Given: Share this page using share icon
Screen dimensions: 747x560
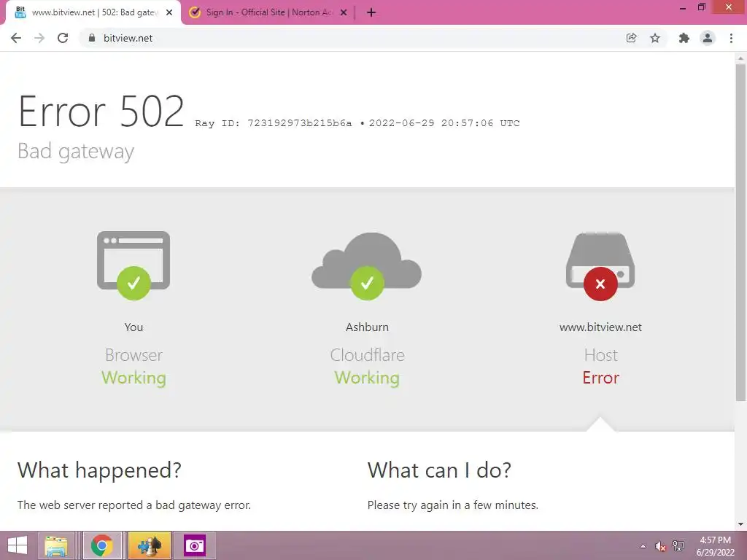Looking at the screenshot, I should 631,38.
